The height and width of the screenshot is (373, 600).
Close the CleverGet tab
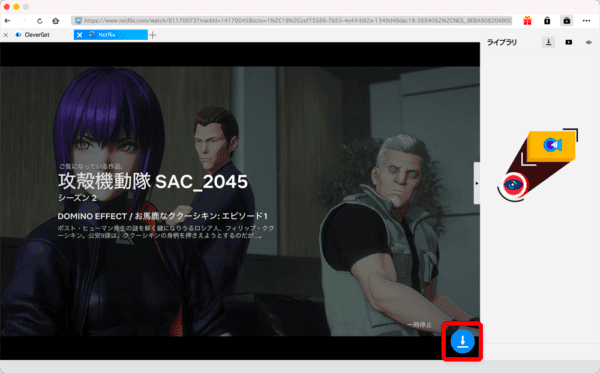click(6, 35)
